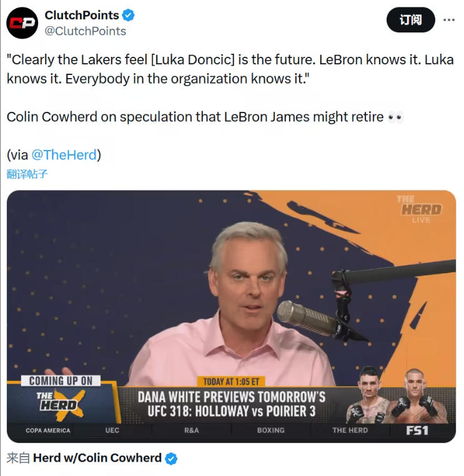Open the Herd w/Colin Cowherd source link
464x476 pixels.
[x=97, y=458]
